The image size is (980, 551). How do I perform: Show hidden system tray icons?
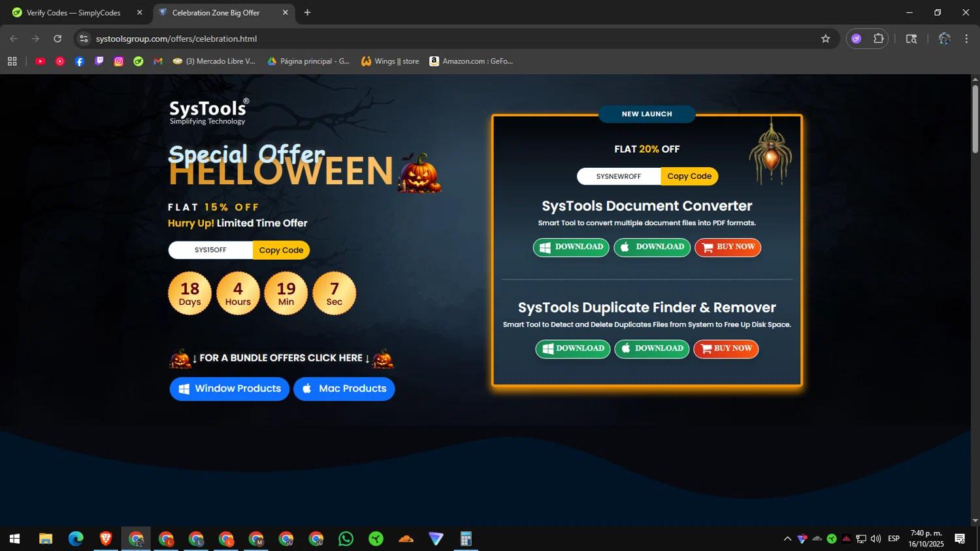[x=787, y=539]
